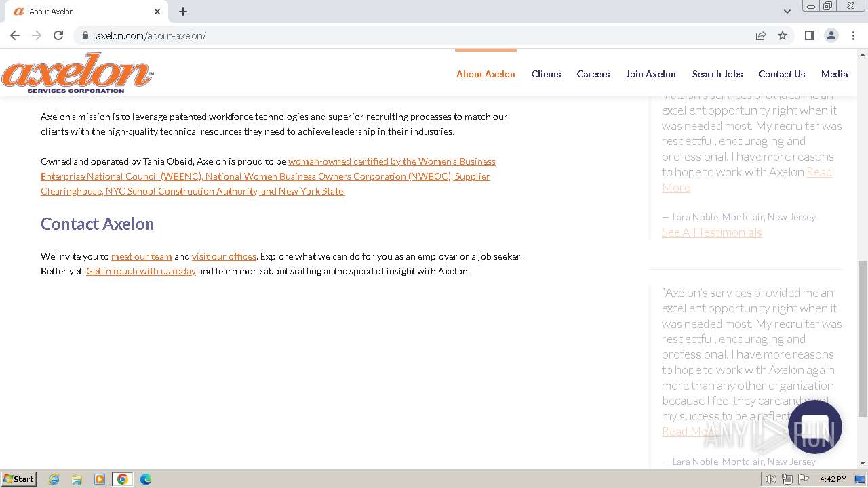The width and height of the screenshot is (868, 488).
Task: Open the Chrome profile avatar
Action: tap(831, 35)
